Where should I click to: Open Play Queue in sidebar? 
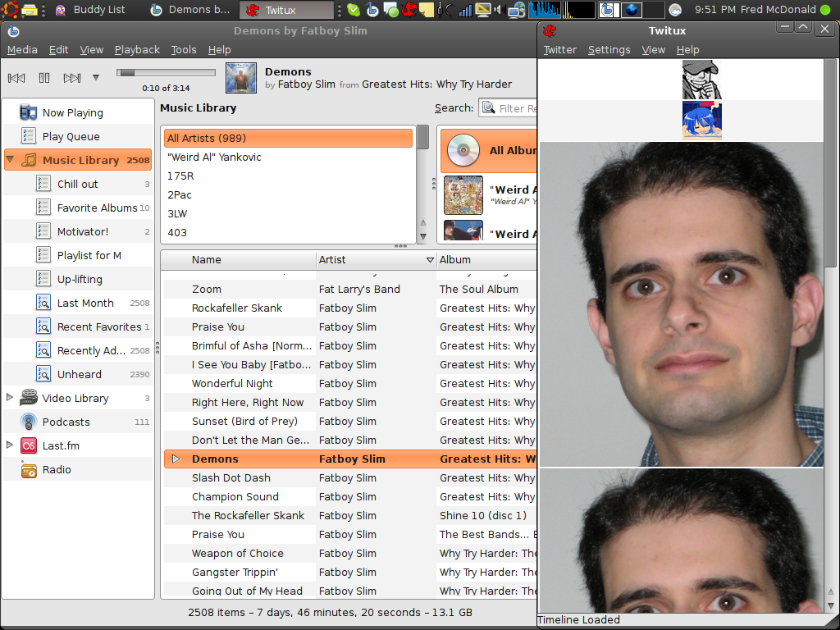[x=78, y=136]
